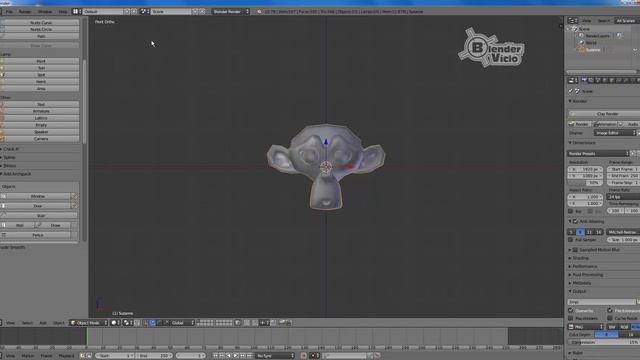Viewport: 640px width, 360px height.
Task: Select the translate manipulator icon
Action: 152,323
